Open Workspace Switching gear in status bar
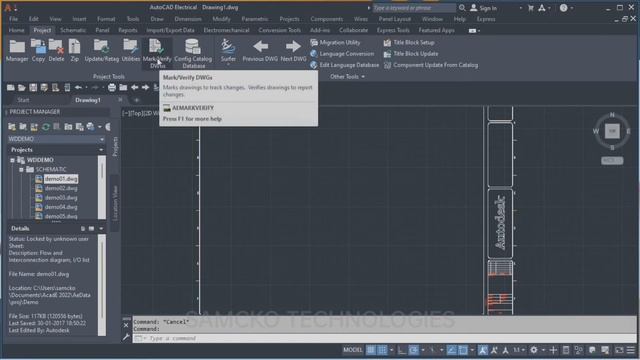This screenshot has width=640, height=360. pos(533,350)
